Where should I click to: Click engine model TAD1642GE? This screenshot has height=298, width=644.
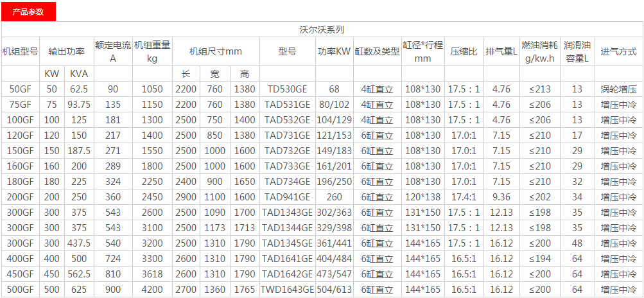287,275
